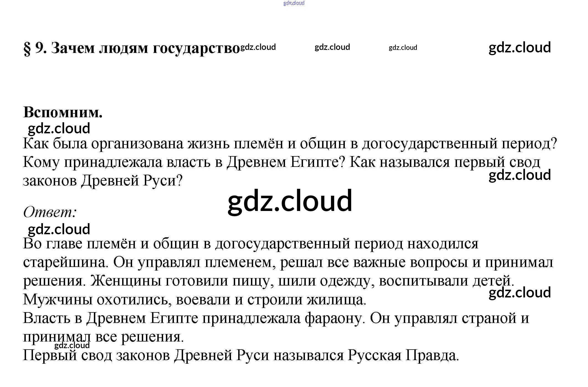This screenshot has width=588, height=387.
Task: Click the italic 'Ответ:' label
Action: (50, 212)
